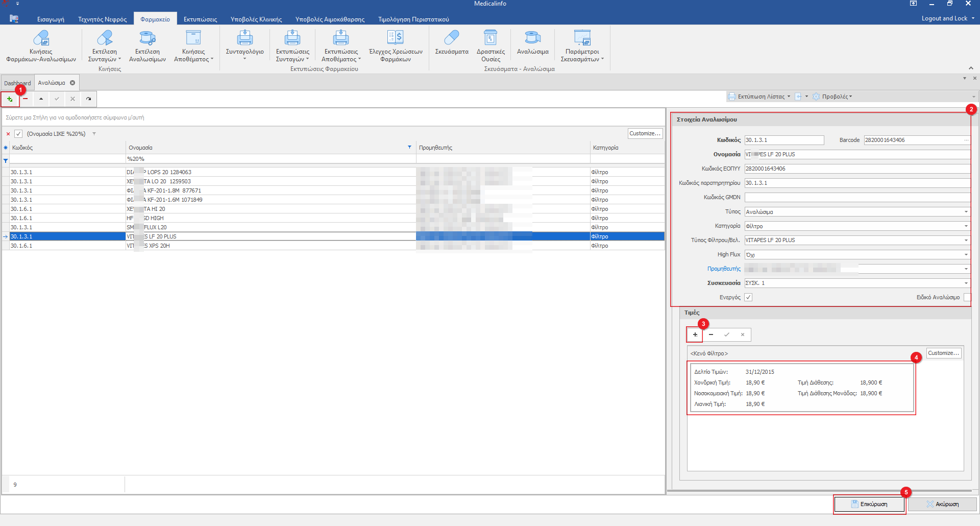This screenshot has width=980, height=526.
Task: Open the Συσκευασία dropdown
Action: 966,283
